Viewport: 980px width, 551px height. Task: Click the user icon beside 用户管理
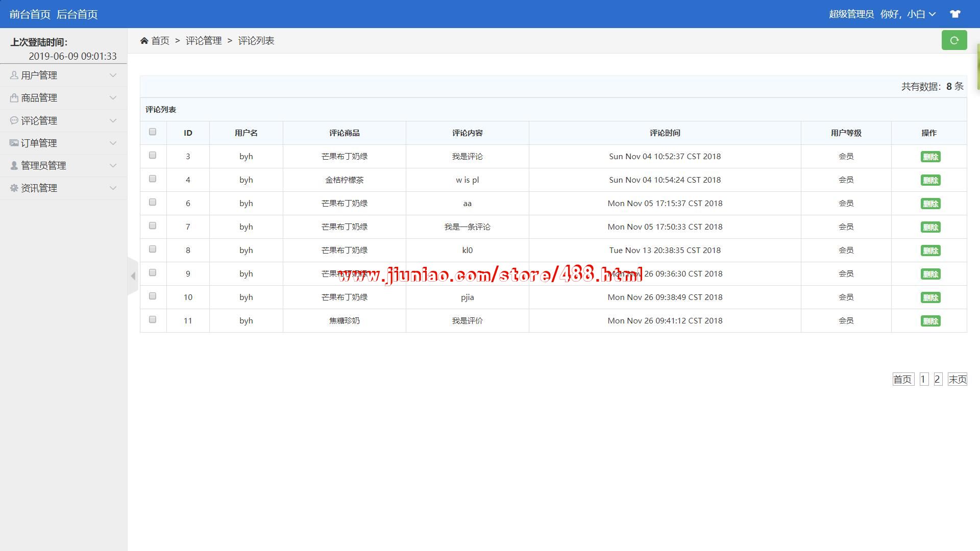pos(14,76)
